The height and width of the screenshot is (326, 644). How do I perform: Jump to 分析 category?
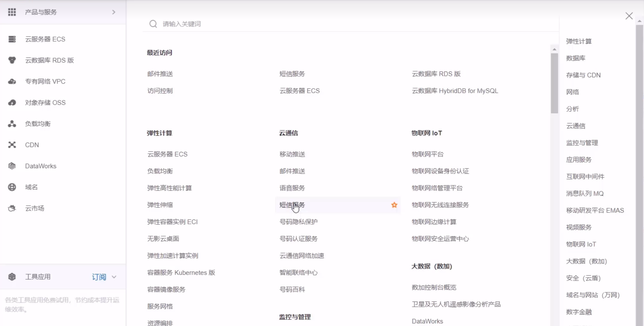pyautogui.click(x=572, y=109)
